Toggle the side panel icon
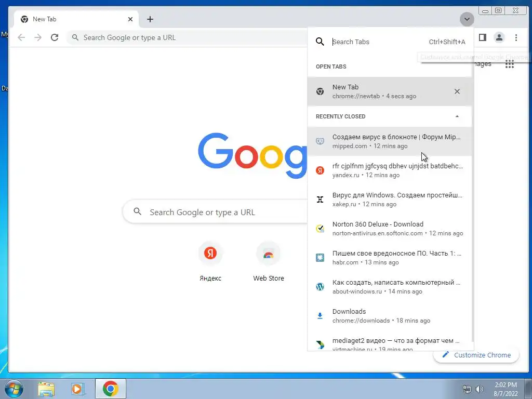The image size is (532, 399). point(483,37)
